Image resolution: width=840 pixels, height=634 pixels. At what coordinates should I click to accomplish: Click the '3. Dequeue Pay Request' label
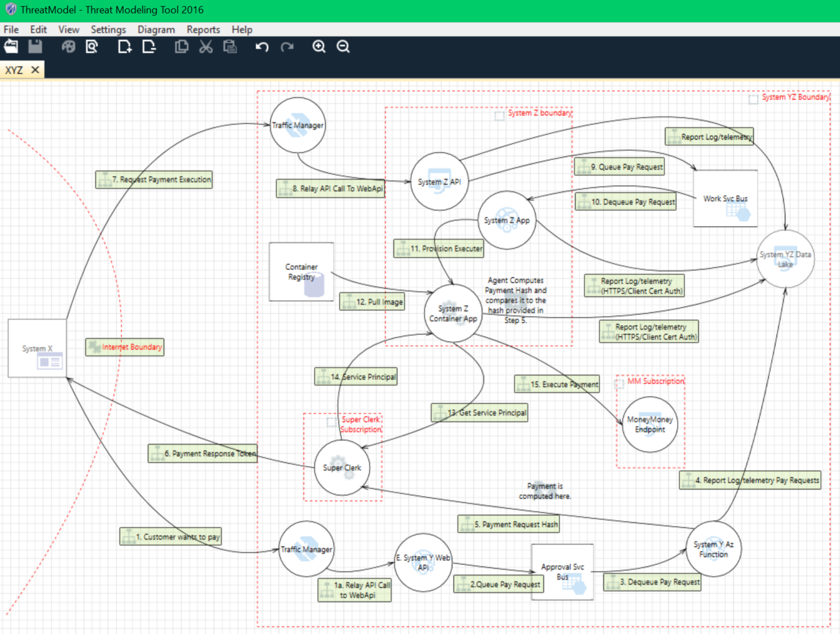click(652, 581)
